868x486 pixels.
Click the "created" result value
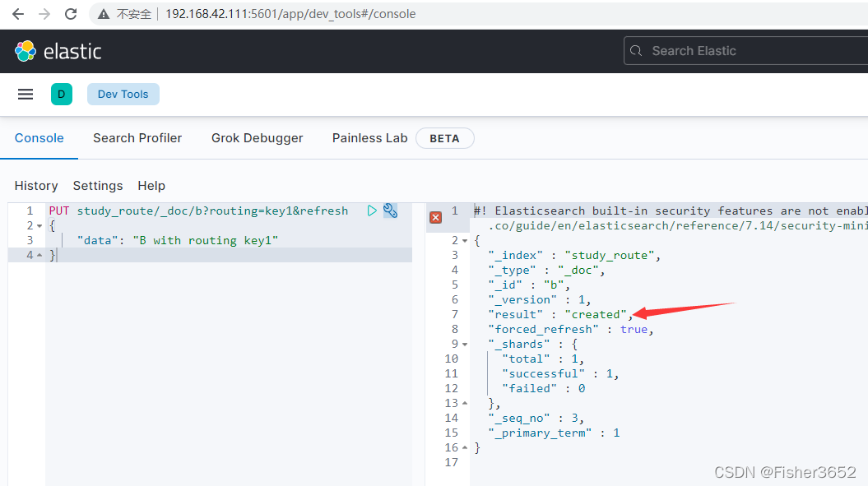(x=596, y=314)
